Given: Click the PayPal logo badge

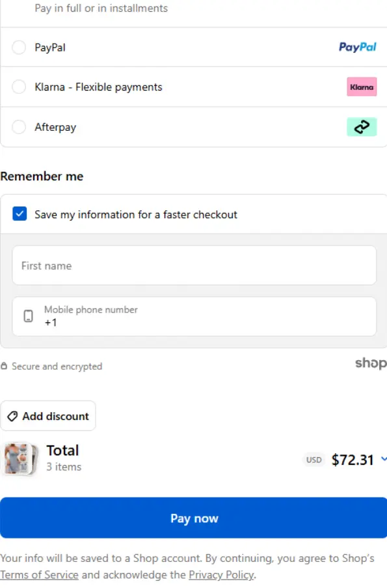Looking at the screenshot, I should (x=357, y=47).
